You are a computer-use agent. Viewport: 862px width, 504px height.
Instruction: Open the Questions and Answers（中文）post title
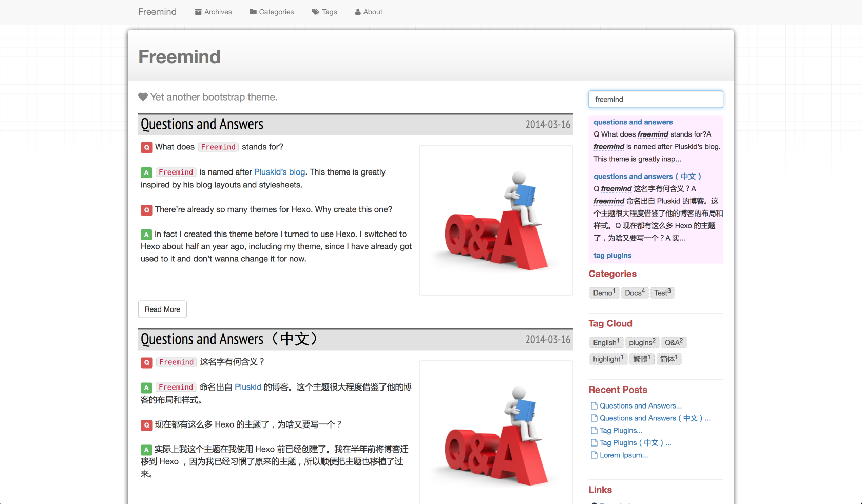pyautogui.click(x=229, y=339)
